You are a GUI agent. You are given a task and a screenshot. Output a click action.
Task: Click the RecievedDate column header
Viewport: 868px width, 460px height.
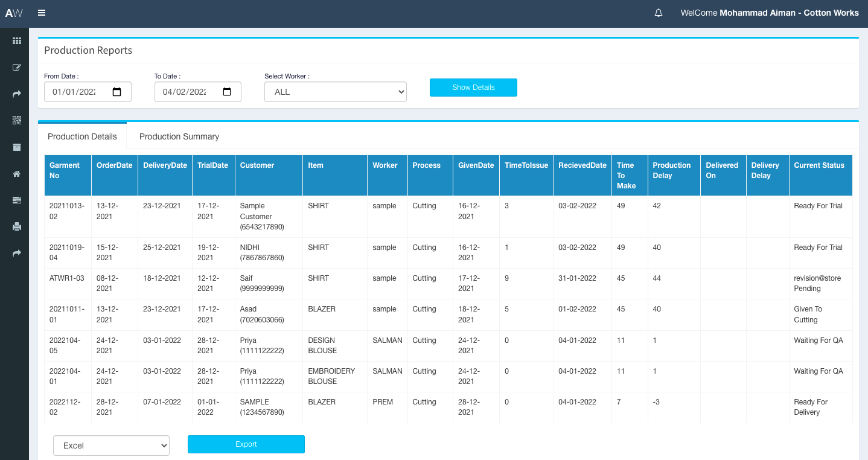click(x=582, y=175)
